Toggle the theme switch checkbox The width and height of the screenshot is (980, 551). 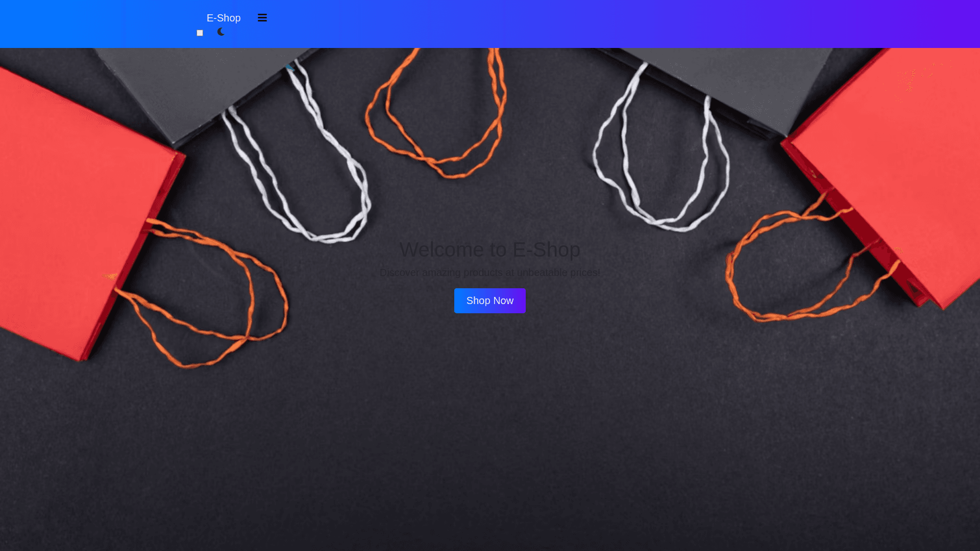pos(200,33)
